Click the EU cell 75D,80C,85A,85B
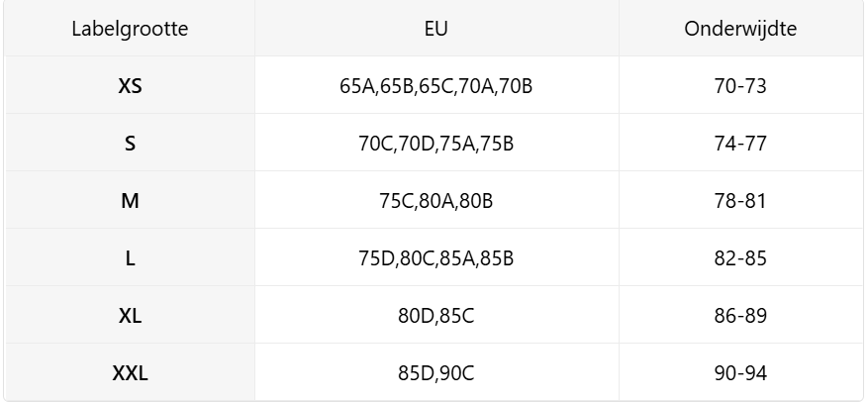 click(x=436, y=258)
